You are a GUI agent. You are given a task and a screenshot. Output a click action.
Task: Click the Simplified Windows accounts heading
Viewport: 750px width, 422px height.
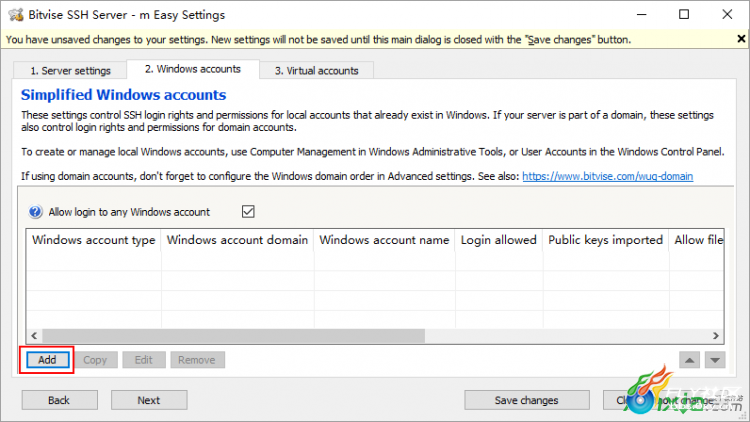pos(123,95)
